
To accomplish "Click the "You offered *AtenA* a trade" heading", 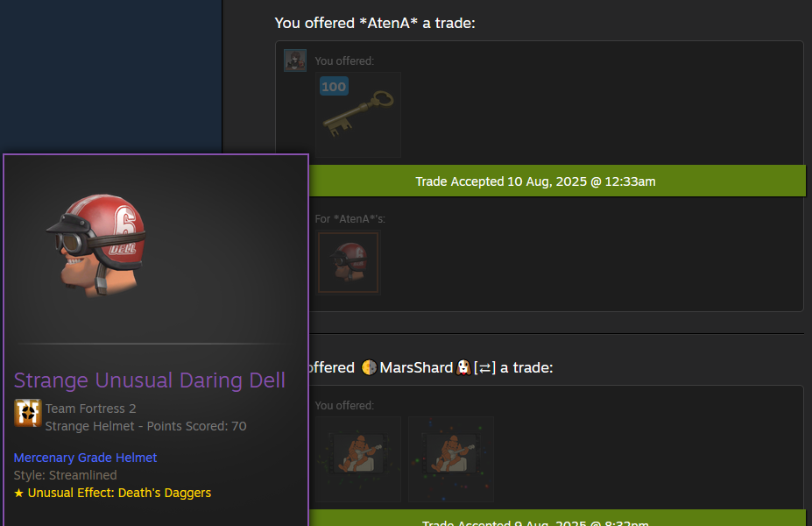I will pyautogui.click(x=374, y=23).
